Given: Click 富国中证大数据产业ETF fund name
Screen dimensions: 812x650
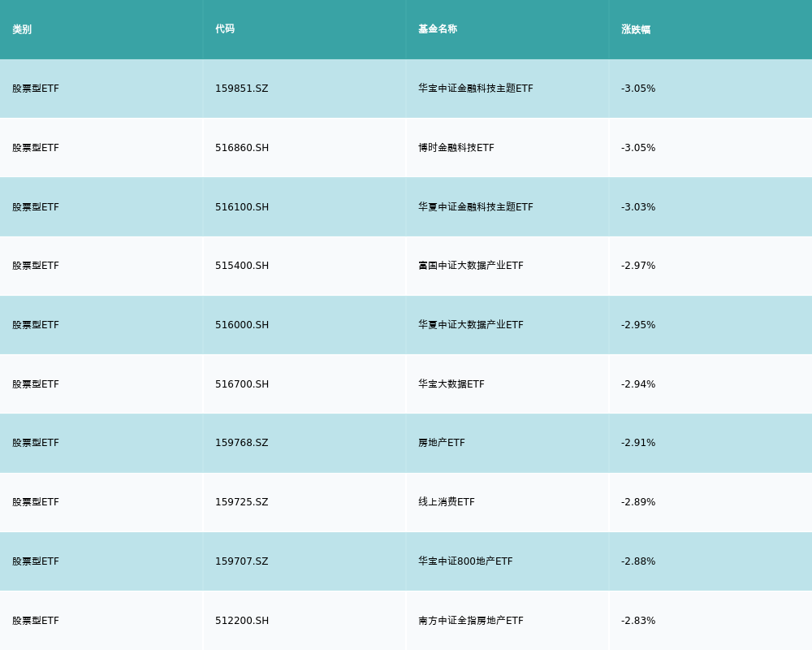Looking at the screenshot, I should (x=471, y=266).
